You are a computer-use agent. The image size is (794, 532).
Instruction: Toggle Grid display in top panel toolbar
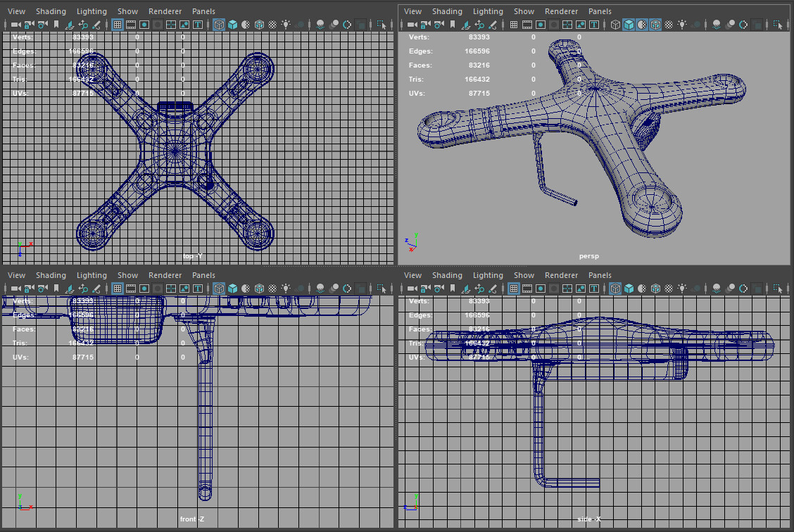(x=118, y=25)
